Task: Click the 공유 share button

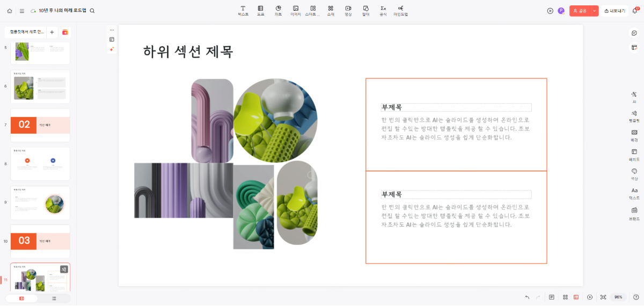Action: (580, 11)
